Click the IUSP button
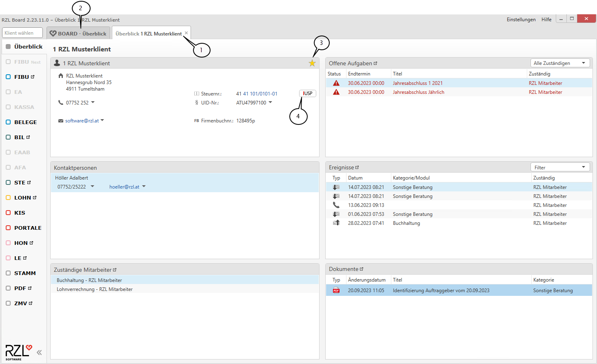Viewport: 597px width, 364px height. pyautogui.click(x=307, y=93)
